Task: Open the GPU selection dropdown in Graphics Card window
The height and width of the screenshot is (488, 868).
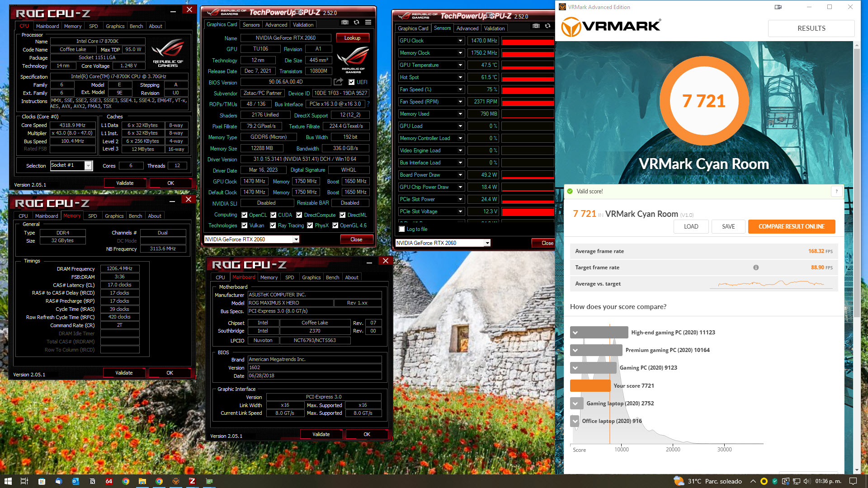Action: [x=296, y=239]
